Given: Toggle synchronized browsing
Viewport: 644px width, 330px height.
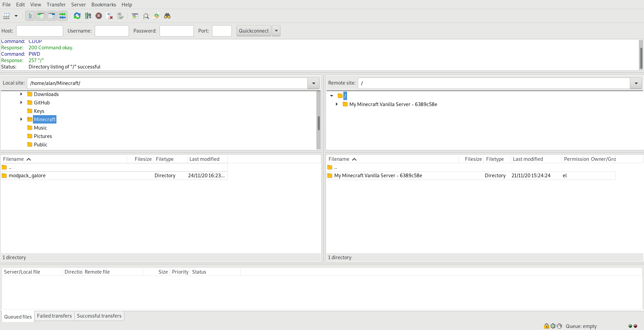Looking at the screenshot, I should click(x=157, y=16).
